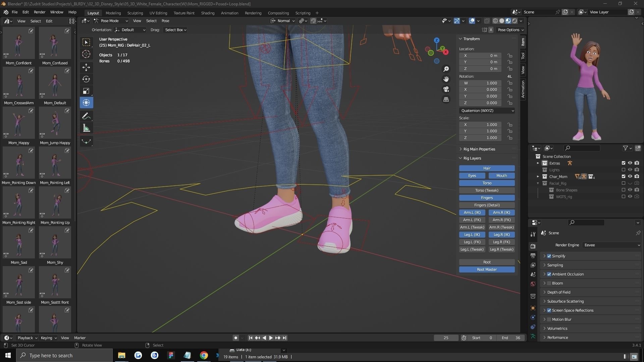Open the Shading workspace tab

208,13
